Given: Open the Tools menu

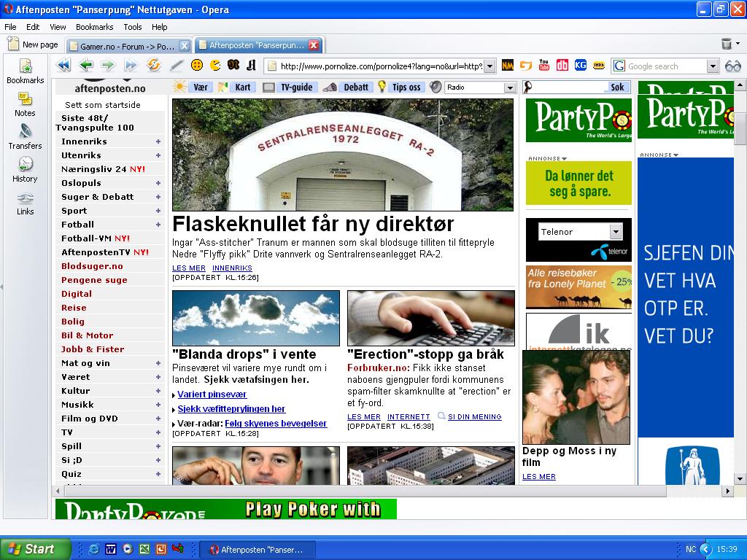Looking at the screenshot, I should 133,27.
